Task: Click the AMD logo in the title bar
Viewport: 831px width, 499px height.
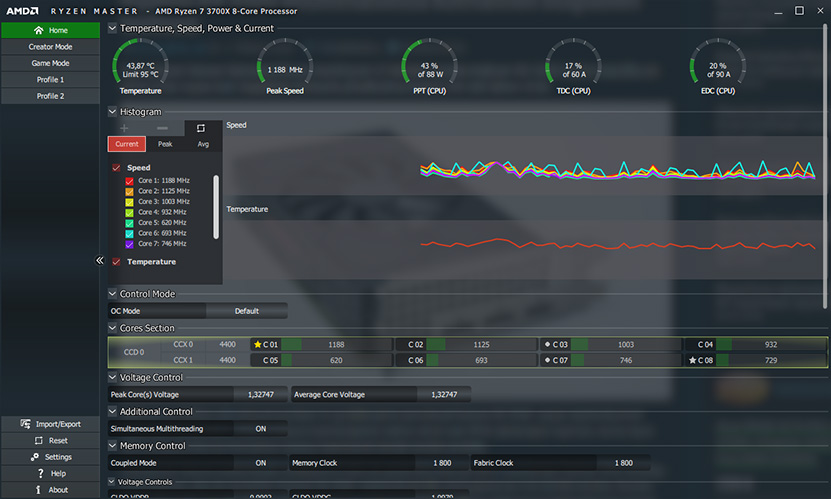Action: click(22, 11)
